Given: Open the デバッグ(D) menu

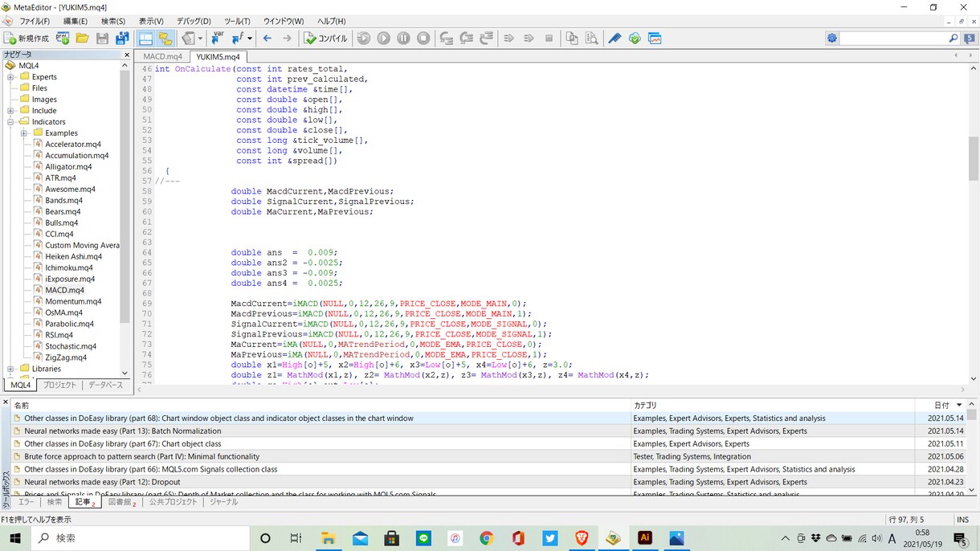Looking at the screenshot, I should (x=194, y=21).
